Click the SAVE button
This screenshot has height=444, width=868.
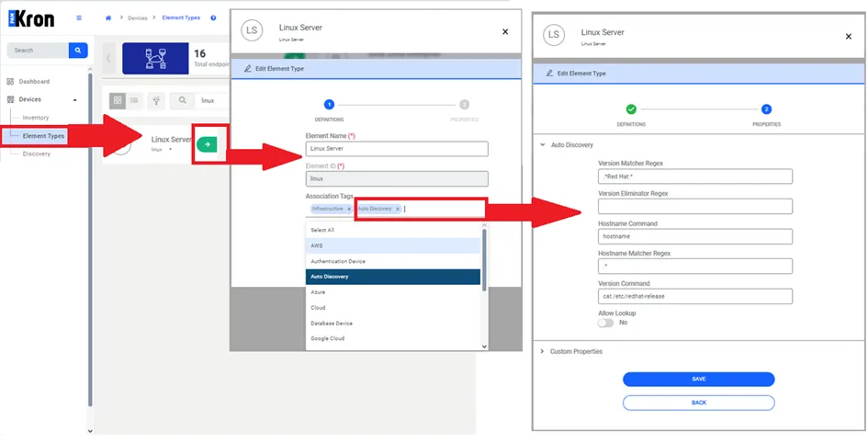click(699, 379)
